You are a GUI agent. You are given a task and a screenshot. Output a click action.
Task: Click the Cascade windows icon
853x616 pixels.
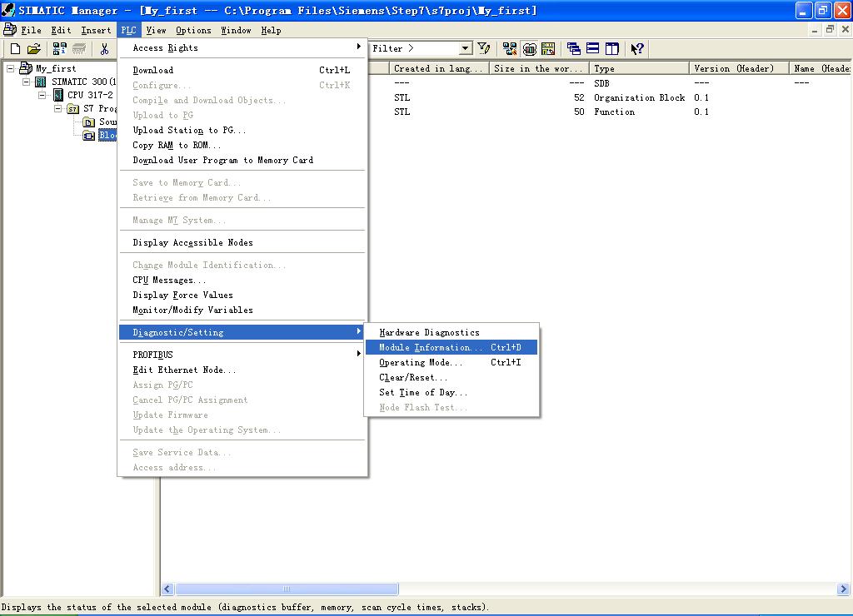573,49
